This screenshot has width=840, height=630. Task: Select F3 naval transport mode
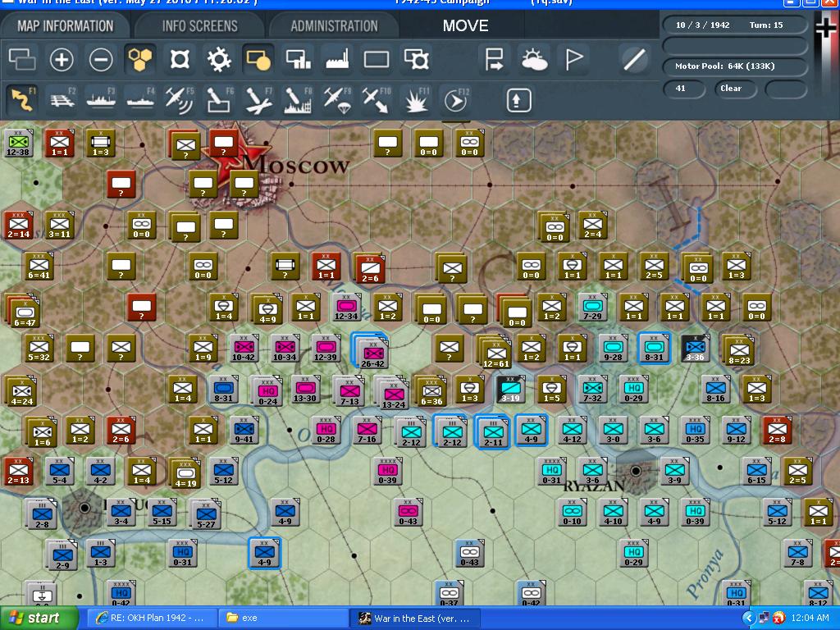pos(101,99)
